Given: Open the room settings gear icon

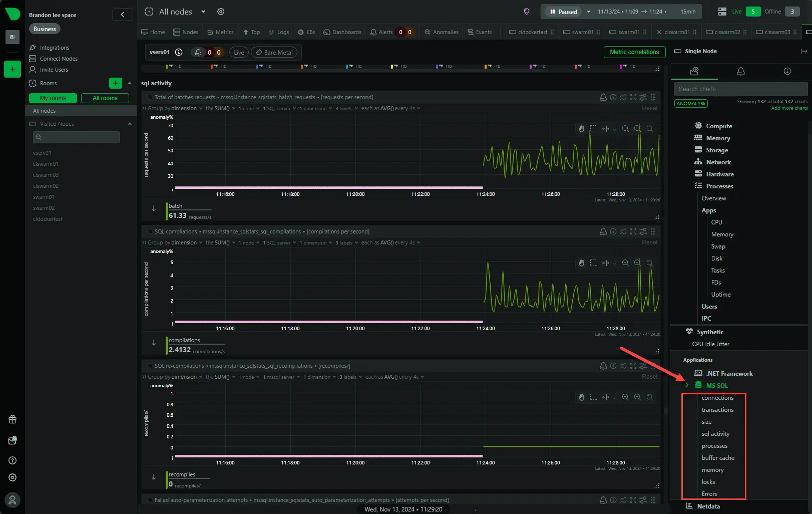Looking at the screenshot, I should (x=221, y=12).
